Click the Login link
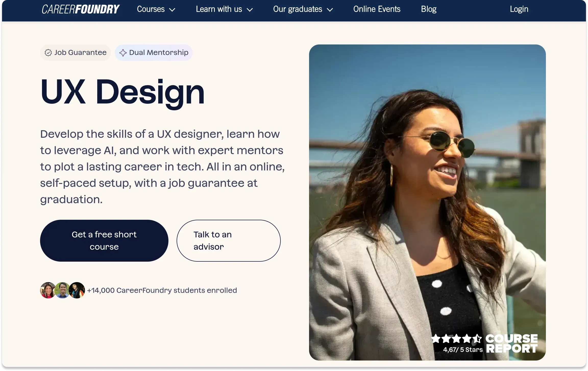588x371 pixels. coord(519,9)
